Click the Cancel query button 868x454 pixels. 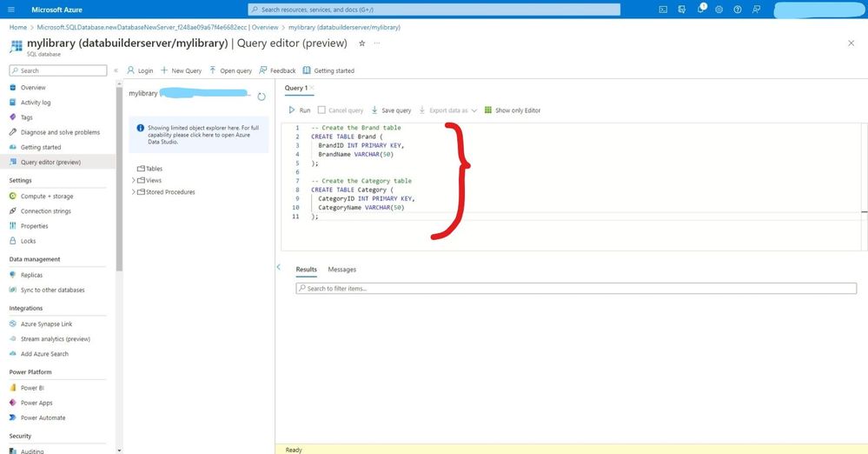pyautogui.click(x=340, y=110)
